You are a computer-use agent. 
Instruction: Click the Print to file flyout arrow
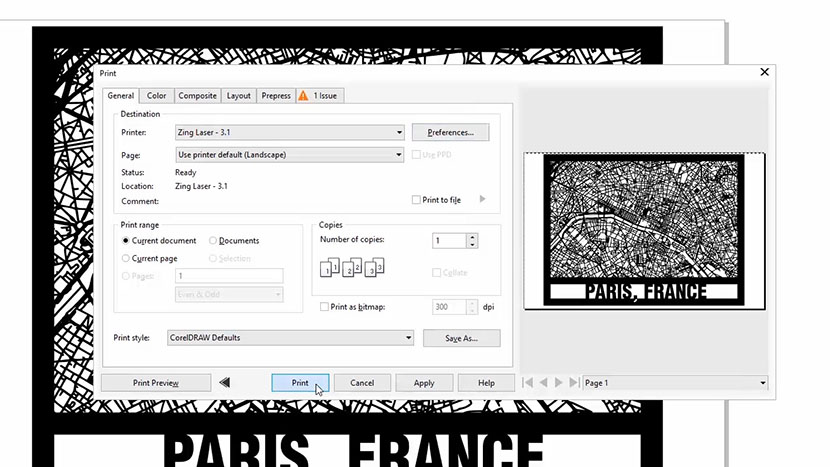click(x=482, y=200)
